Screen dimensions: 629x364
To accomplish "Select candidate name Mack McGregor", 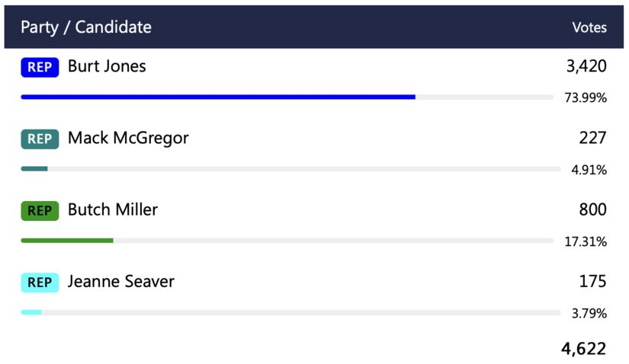I will (128, 138).
